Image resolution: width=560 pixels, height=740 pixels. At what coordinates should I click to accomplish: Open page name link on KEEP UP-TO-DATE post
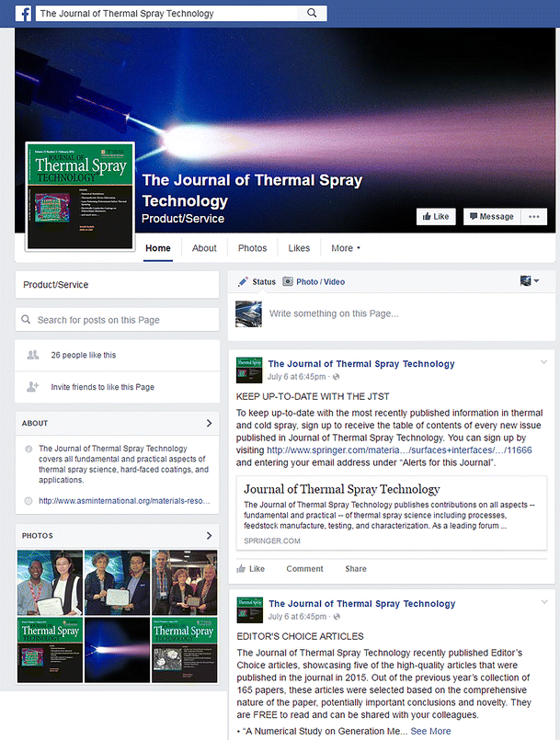click(361, 364)
